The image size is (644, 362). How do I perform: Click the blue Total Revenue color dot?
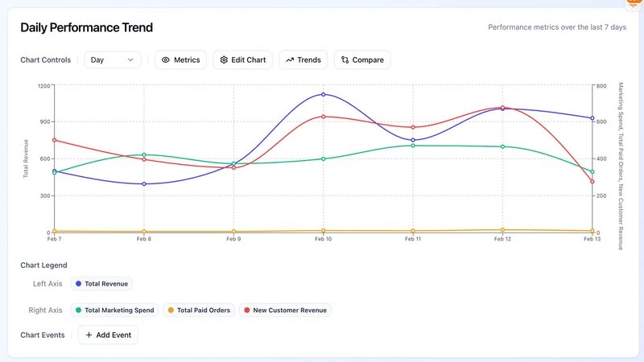tap(78, 284)
